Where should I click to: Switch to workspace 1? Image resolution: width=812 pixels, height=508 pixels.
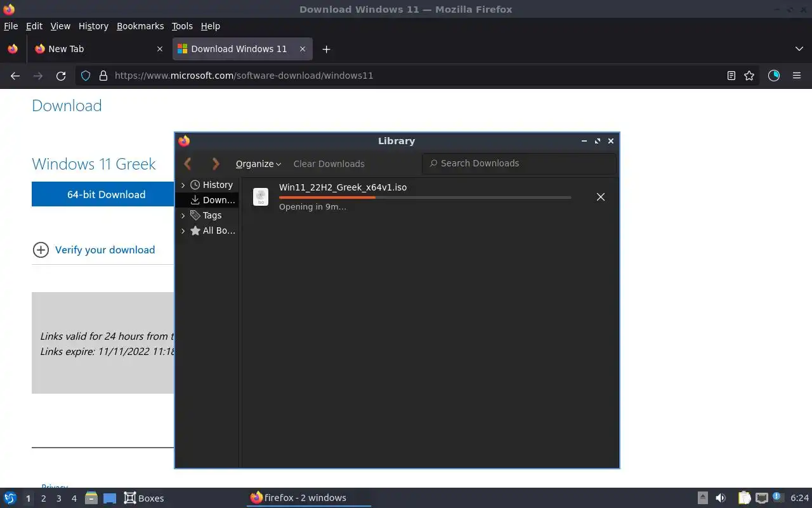point(28,498)
